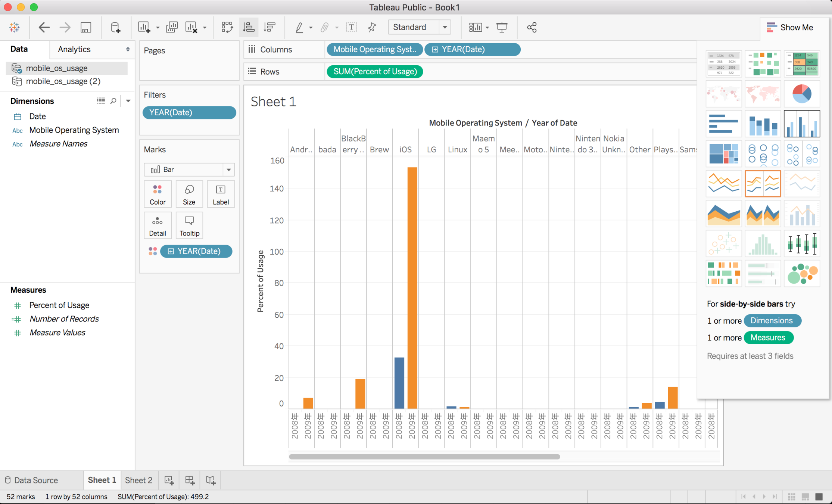
Task: Sort ascending using toolbar icon
Action: pos(249,27)
